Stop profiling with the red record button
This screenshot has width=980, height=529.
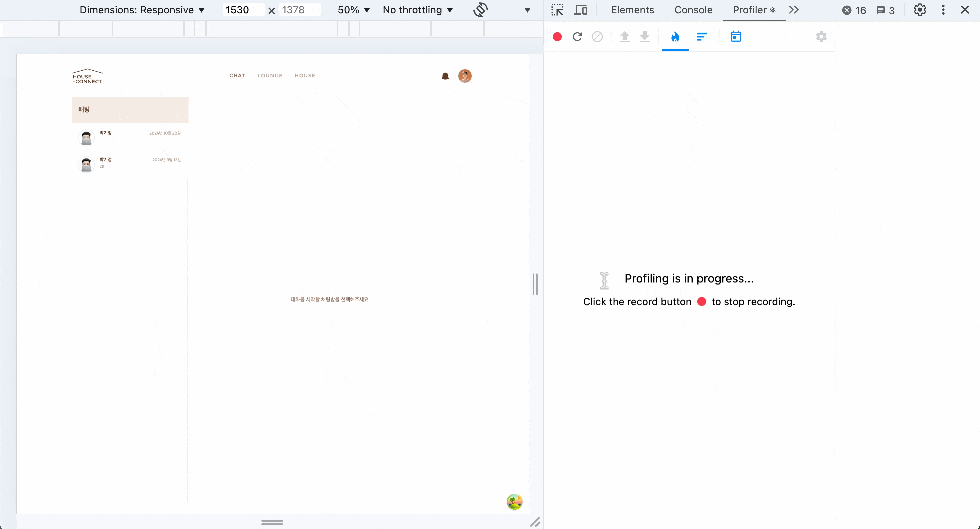click(x=557, y=37)
